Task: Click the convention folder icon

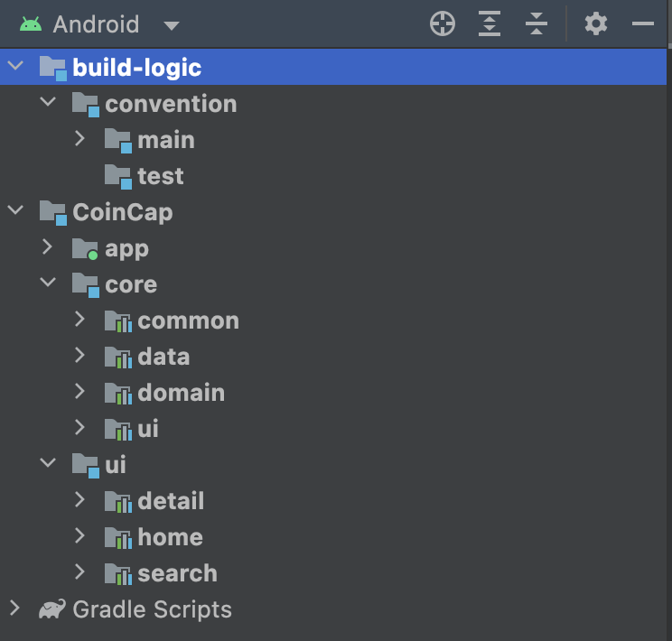Action: [85, 104]
